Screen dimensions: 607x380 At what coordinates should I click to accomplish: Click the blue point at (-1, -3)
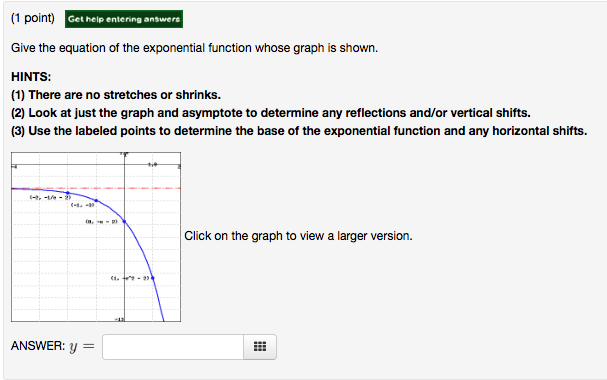click(96, 201)
